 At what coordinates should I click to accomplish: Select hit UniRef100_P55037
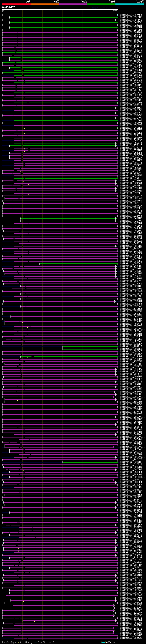point(131,311)
